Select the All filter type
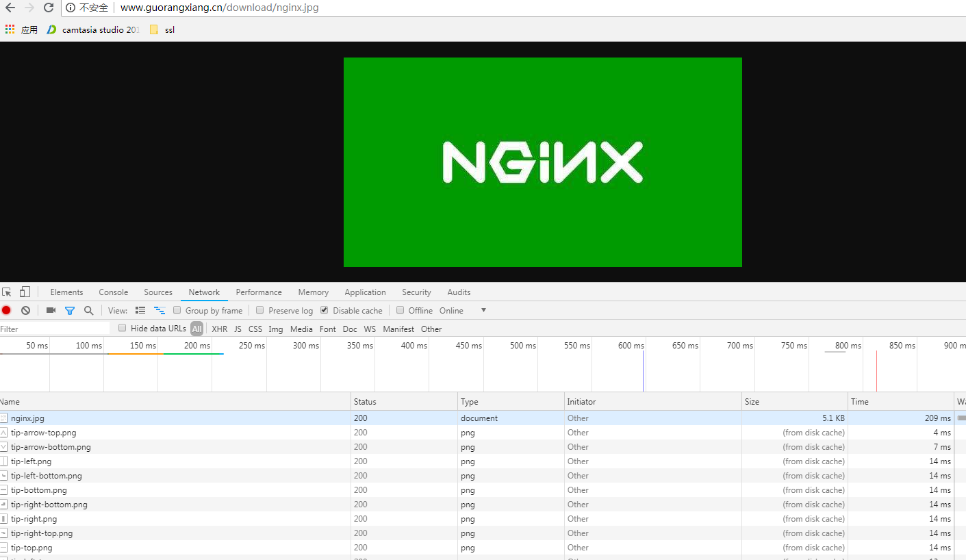The height and width of the screenshot is (560, 966). (197, 329)
